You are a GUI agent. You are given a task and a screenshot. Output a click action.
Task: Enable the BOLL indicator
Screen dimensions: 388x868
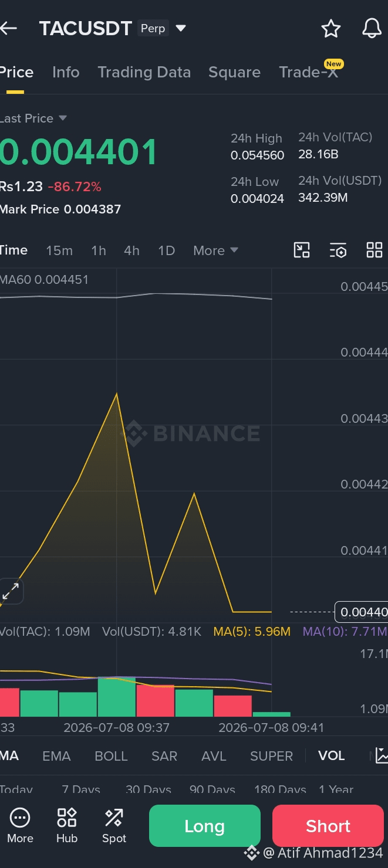111,756
